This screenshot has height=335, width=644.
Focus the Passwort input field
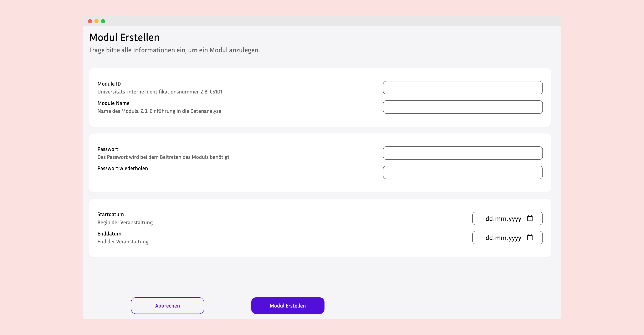pos(462,153)
